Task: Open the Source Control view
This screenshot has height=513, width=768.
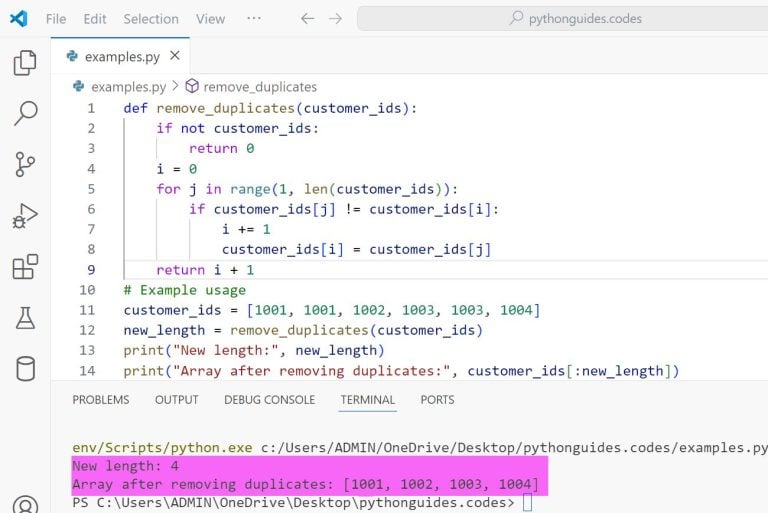Action: (x=25, y=164)
